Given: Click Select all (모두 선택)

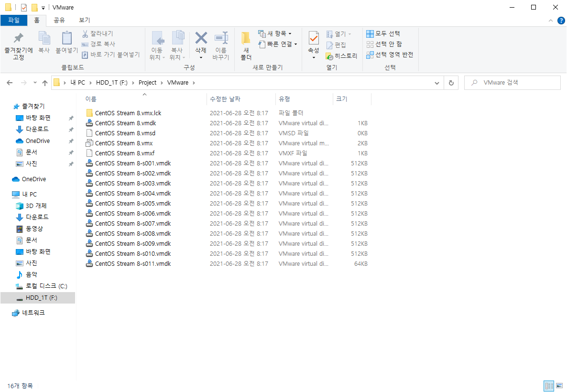Looking at the screenshot, I should (x=383, y=33).
